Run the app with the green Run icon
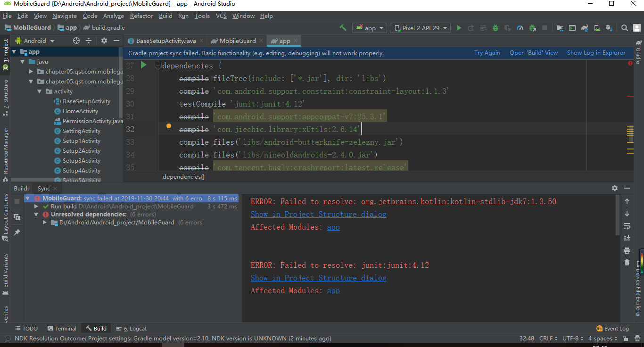This screenshot has width=644, height=347. [459, 27]
